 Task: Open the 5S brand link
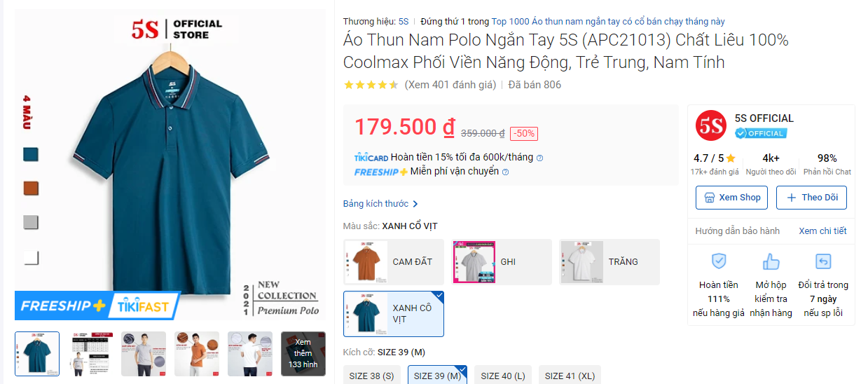pyautogui.click(x=404, y=22)
